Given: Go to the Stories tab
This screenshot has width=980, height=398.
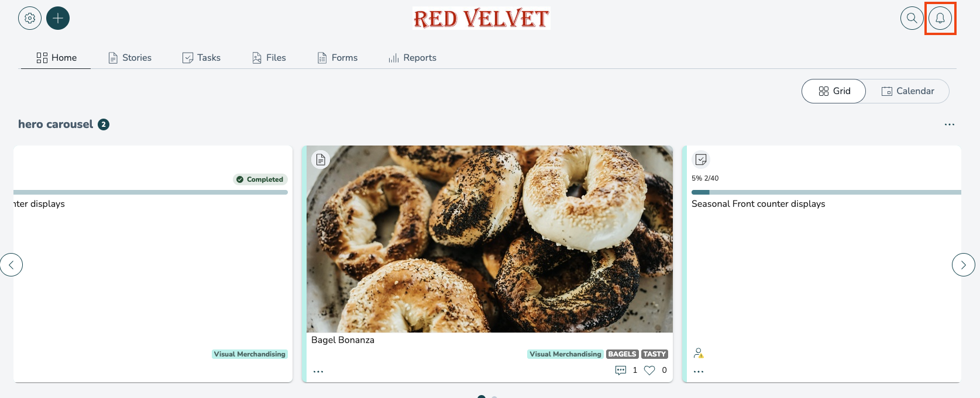Looking at the screenshot, I should (x=130, y=58).
